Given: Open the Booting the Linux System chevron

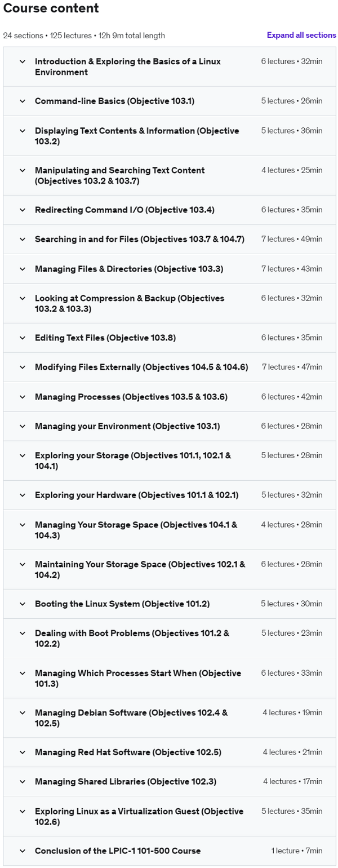Looking at the screenshot, I should [23, 604].
